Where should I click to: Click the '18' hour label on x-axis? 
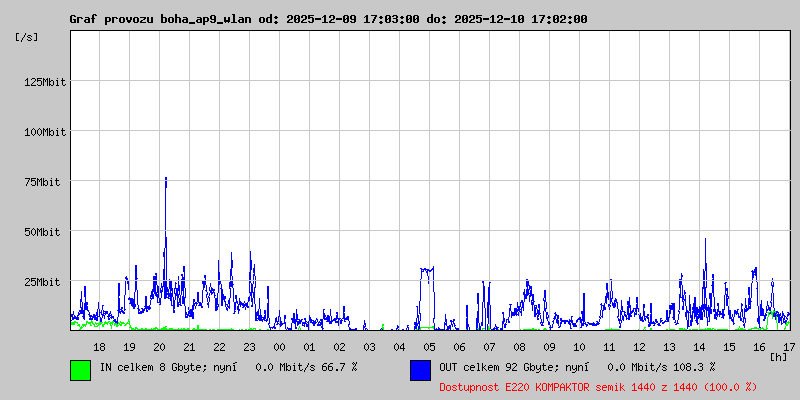(99, 347)
